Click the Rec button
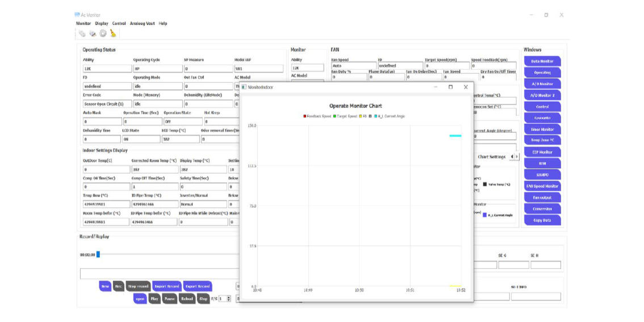This screenshot has width=644, height=322. (x=119, y=286)
